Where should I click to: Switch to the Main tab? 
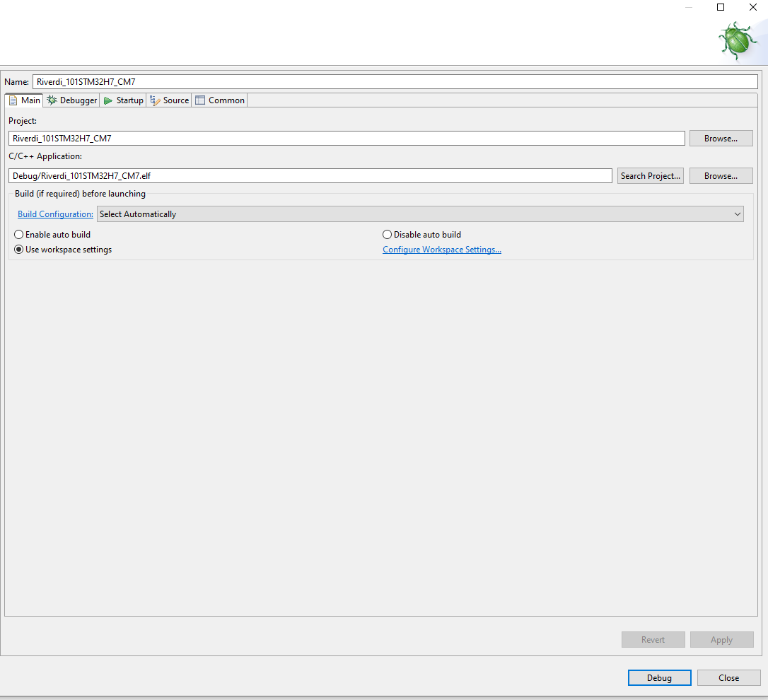coord(24,100)
